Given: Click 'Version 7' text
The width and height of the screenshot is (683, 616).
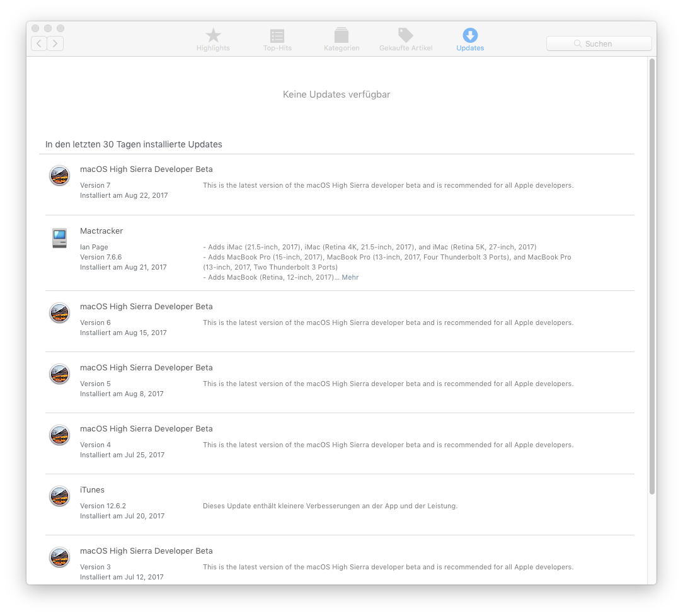Looking at the screenshot, I should coord(95,185).
